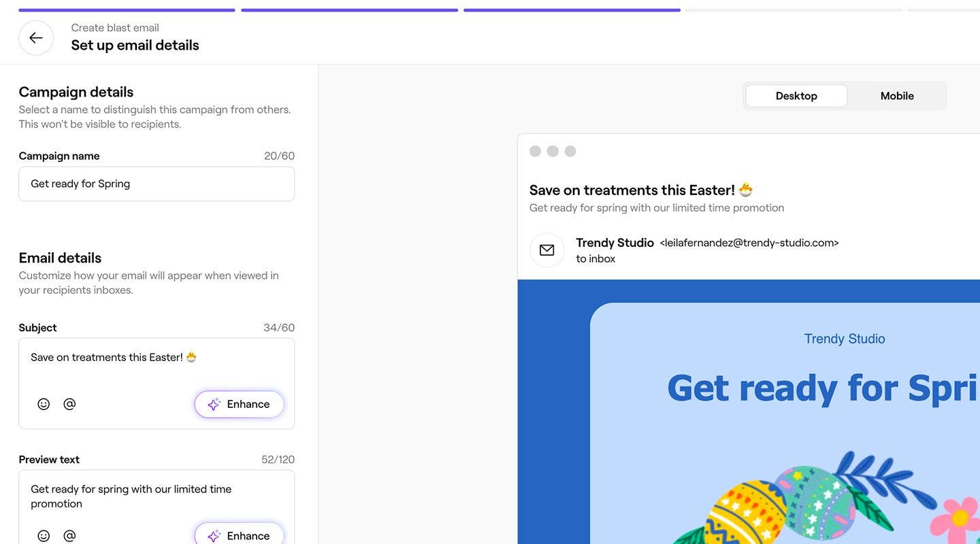
Task: Switch preview to Desktop view
Action: tap(796, 96)
